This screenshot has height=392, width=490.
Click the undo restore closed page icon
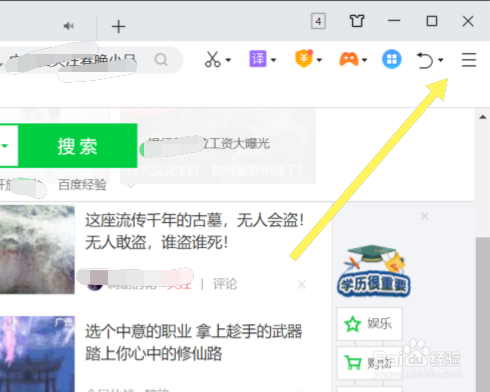(x=425, y=60)
